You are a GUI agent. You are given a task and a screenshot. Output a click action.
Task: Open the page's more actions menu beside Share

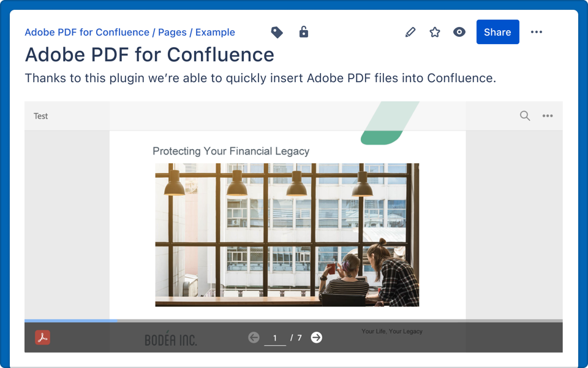point(537,32)
